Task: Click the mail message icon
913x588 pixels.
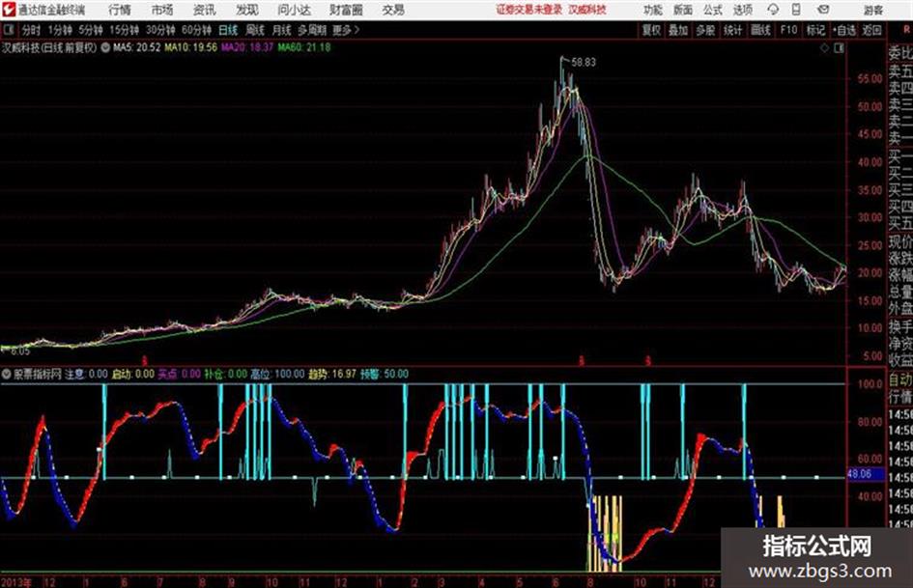Action: [823, 10]
